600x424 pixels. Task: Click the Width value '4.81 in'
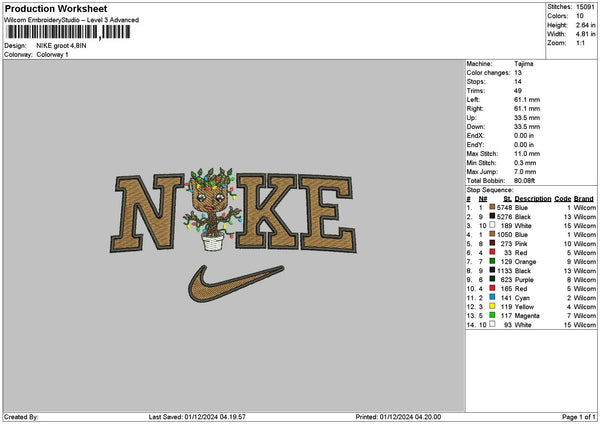click(585, 34)
